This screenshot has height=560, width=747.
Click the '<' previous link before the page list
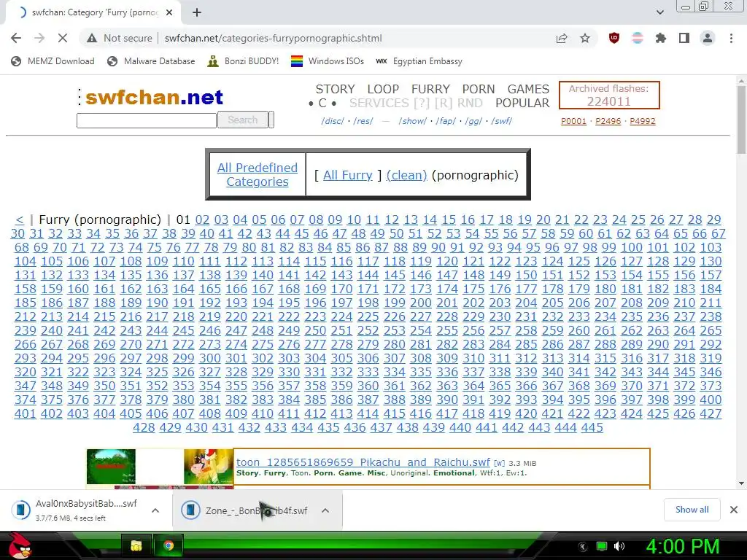(19, 220)
